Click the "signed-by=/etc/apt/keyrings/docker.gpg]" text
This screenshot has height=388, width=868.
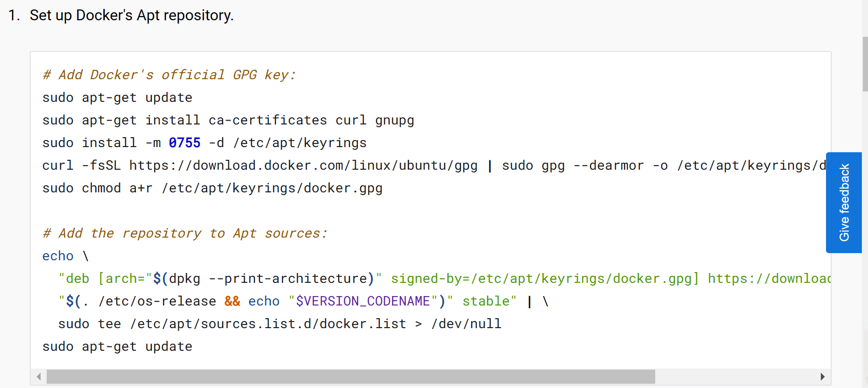(544, 279)
